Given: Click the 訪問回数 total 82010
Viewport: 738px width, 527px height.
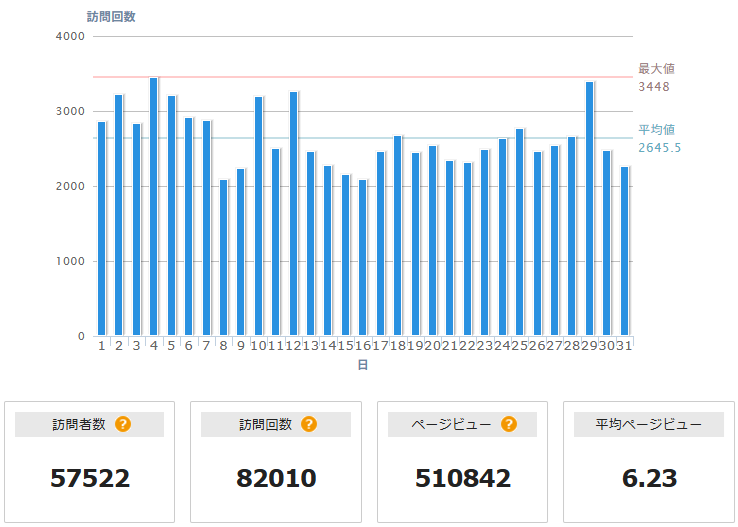Looking at the screenshot, I should pos(276,478).
